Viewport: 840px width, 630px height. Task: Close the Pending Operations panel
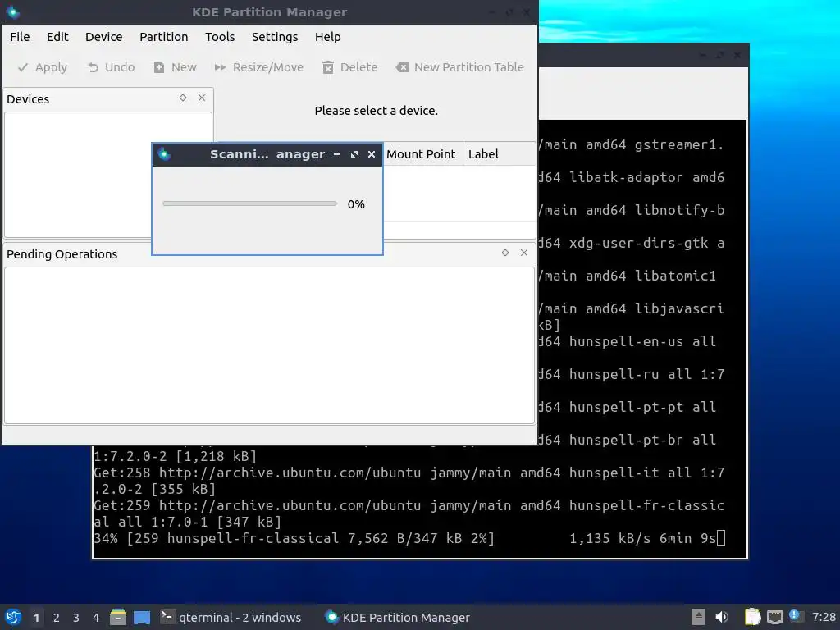[524, 253]
